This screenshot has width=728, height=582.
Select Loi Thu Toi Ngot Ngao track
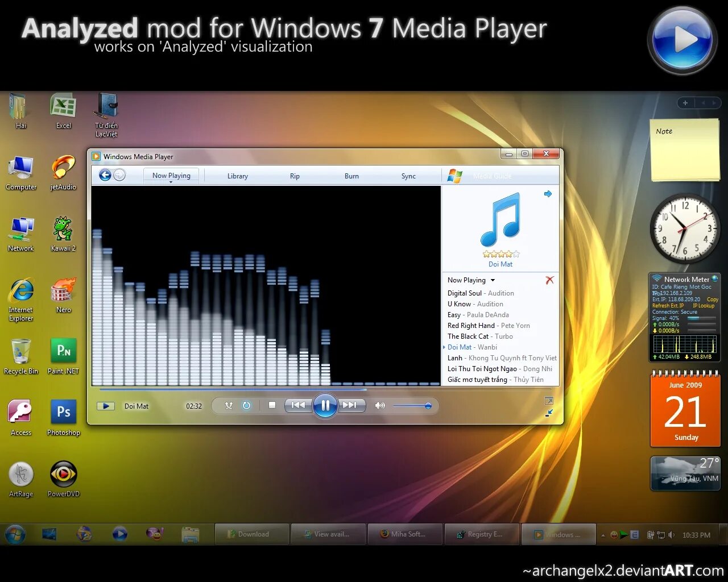tap(500, 369)
